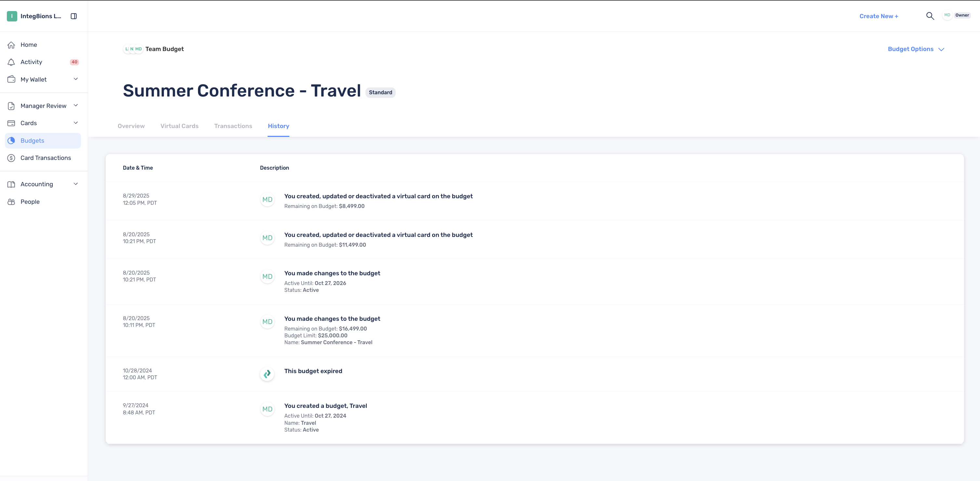
Task: Click the Date & Time column header
Action: click(138, 168)
